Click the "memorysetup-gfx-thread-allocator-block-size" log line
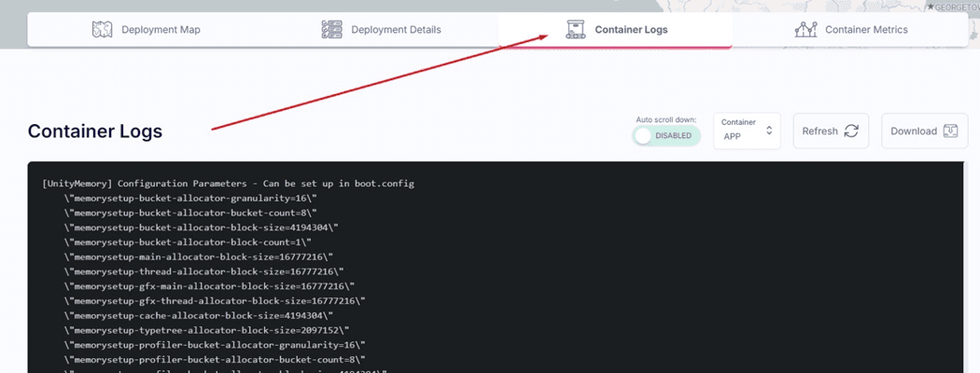Screen dimensions: 980x373 click(x=215, y=300)
